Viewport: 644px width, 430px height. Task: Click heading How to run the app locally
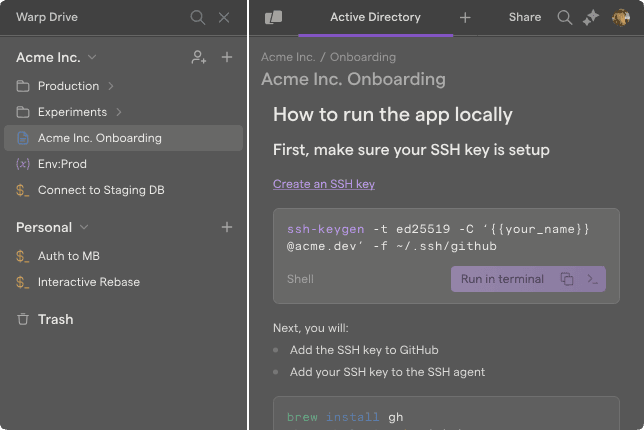[x=393, y=115]
